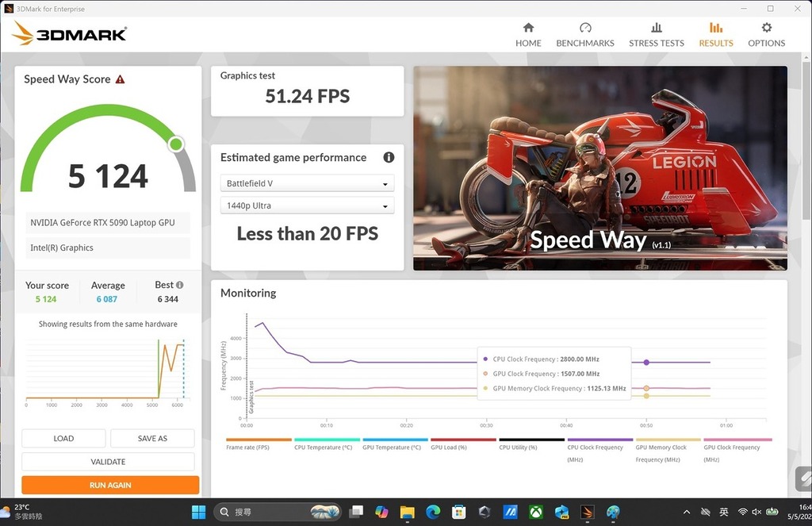The image size is (812, 526).
Task: Click the battery tray icon
Action: (x=772, y=512)
